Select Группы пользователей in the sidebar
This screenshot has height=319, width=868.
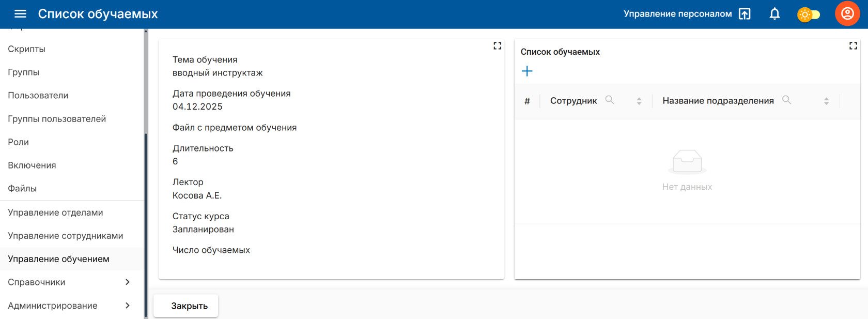tap(57, 119)
